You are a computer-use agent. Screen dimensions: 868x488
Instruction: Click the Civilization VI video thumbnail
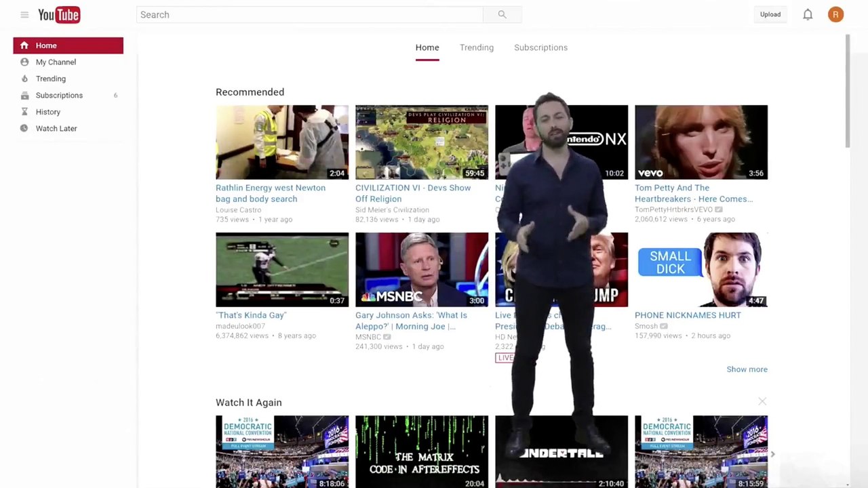(x=422, y=142)
